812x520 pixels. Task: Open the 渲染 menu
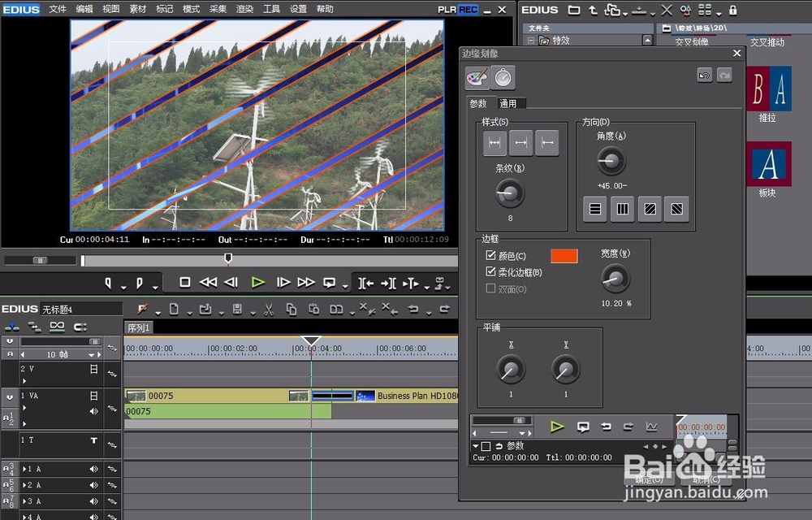(244, 9)
